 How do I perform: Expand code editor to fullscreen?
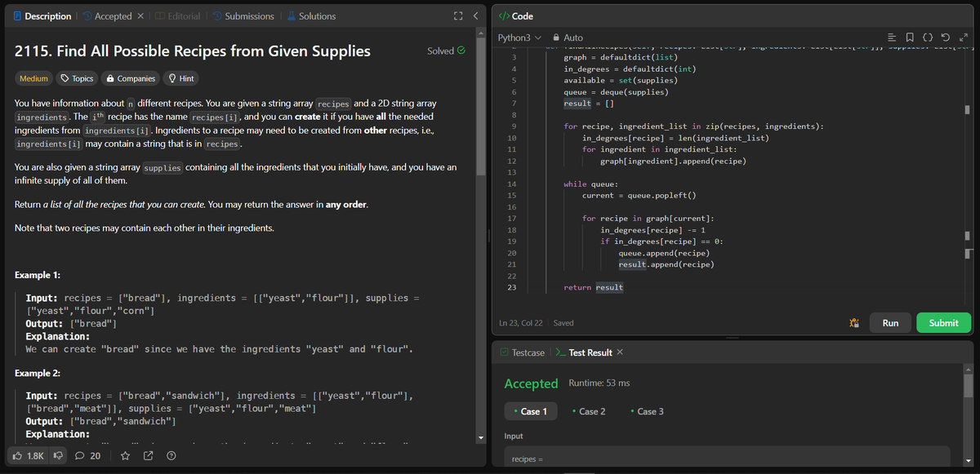[x=963, y=38]
